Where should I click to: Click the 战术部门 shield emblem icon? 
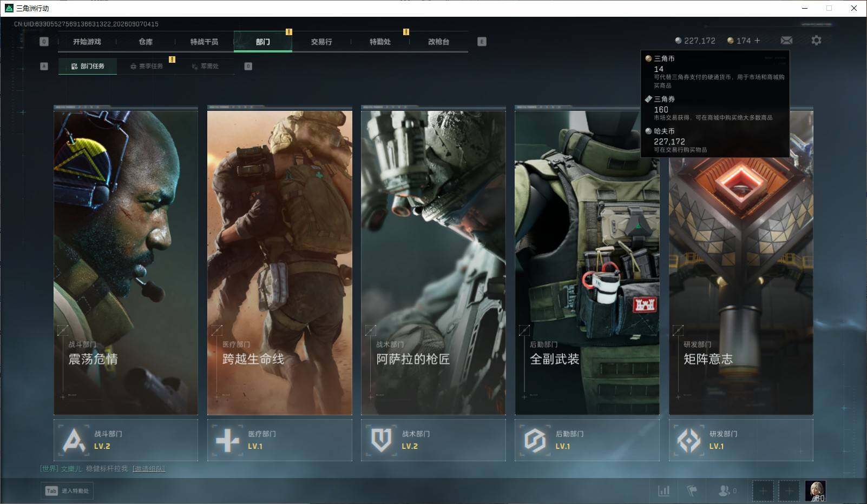click(381, 440)
